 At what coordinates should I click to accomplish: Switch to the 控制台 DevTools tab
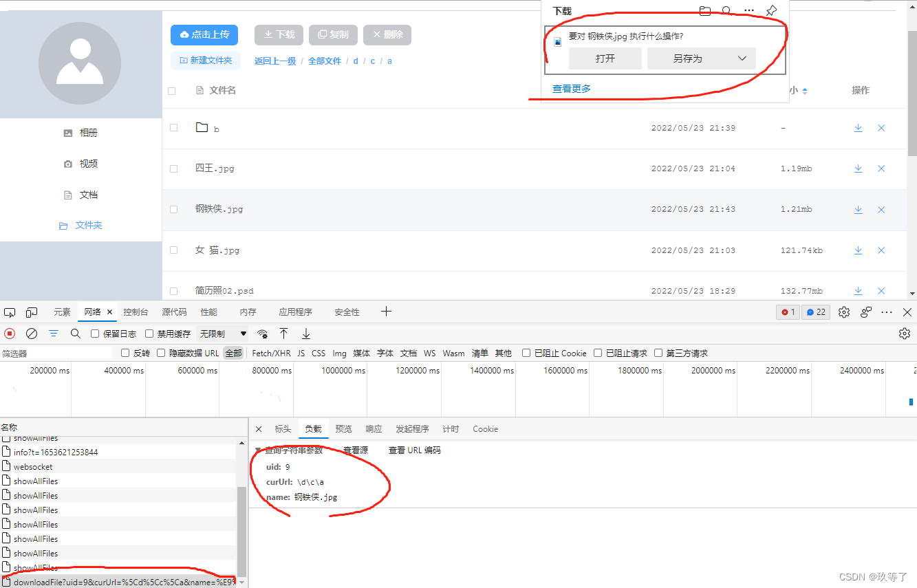136,312
